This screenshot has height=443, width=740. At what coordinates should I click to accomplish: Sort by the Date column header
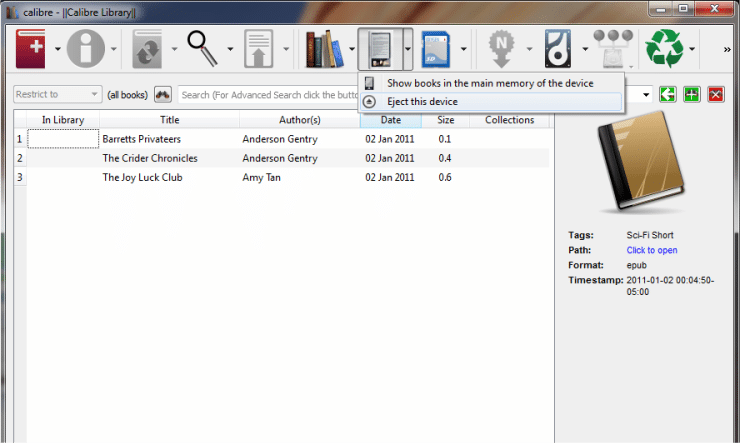pos(391,120)
